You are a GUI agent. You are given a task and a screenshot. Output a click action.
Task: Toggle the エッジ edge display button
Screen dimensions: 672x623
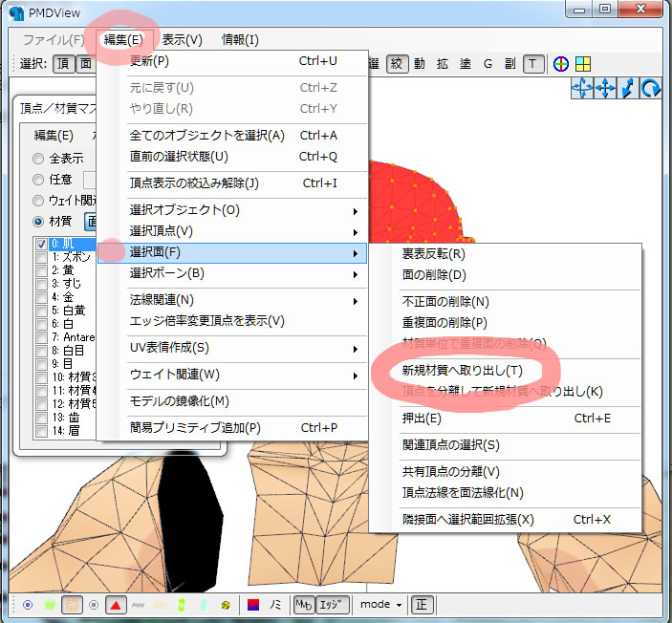click(333, 605)
